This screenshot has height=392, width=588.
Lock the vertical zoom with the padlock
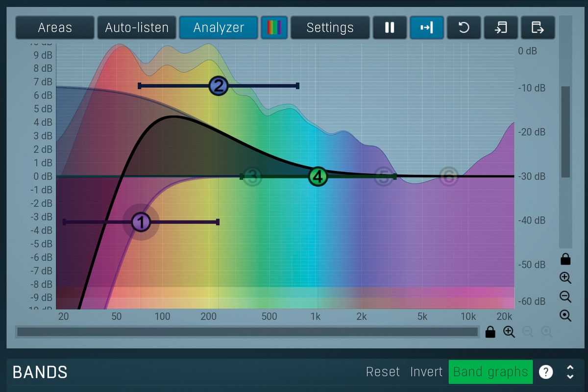[x=565, y=259]
